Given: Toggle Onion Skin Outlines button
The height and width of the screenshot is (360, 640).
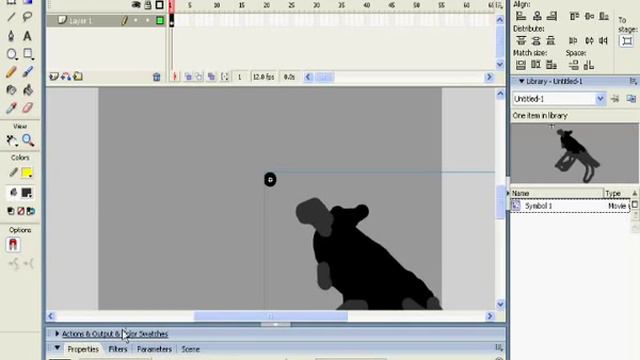Looking at the screenshot, I should coord(199,77).
